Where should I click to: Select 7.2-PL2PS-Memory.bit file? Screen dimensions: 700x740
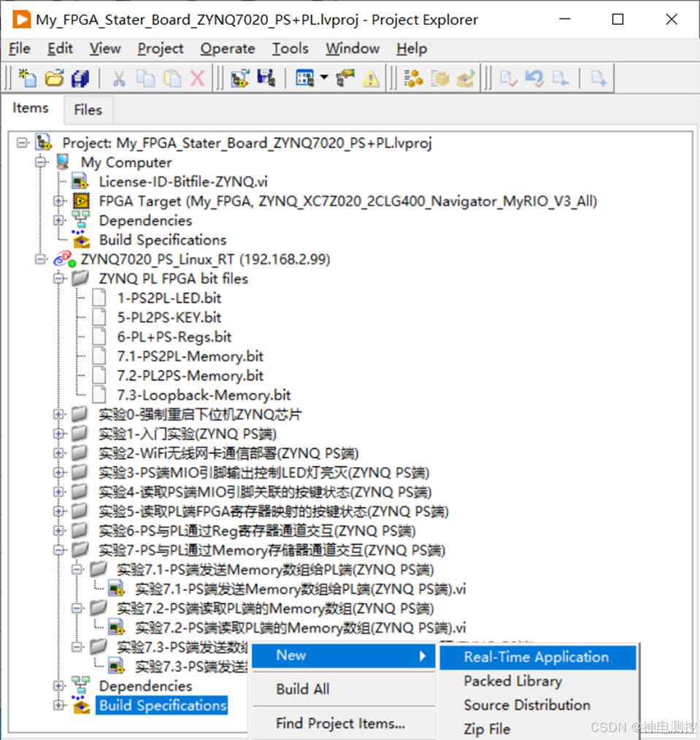191,376
